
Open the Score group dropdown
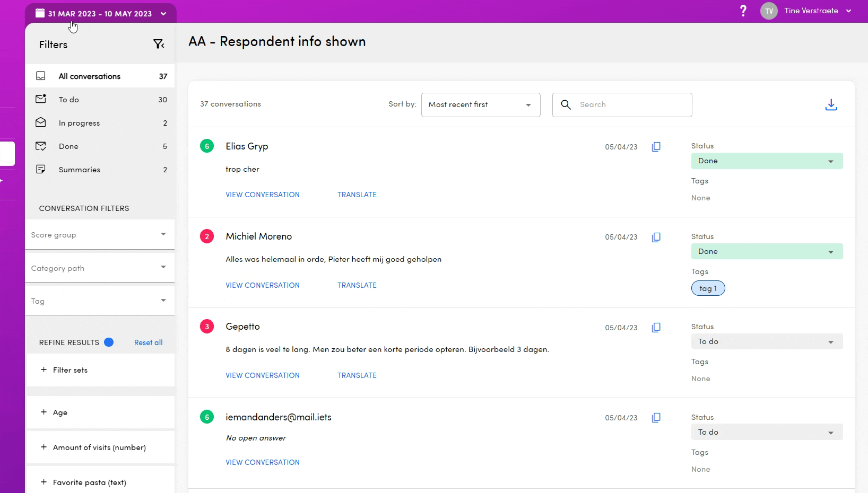(100, 235)
